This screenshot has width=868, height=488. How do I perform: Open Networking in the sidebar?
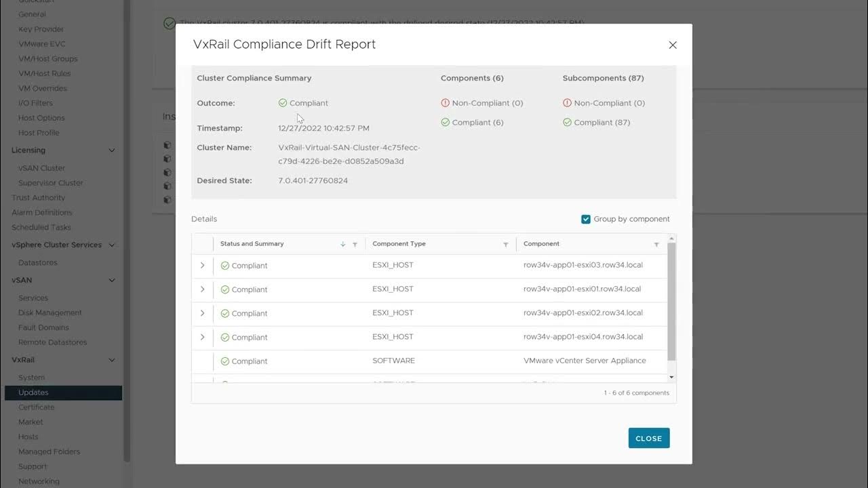click(39, 481)
